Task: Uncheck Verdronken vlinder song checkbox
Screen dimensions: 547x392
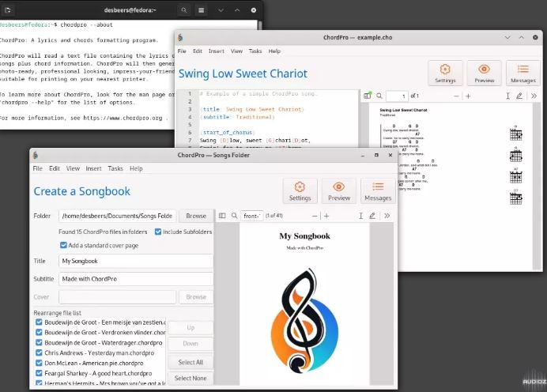Action: [x=39, y=333]
